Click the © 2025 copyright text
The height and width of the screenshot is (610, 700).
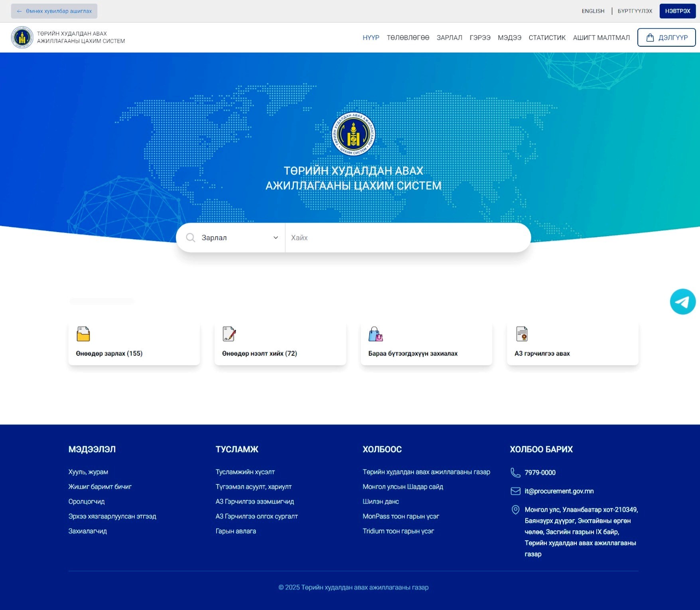pyautogui.click(x=353, y=587)
